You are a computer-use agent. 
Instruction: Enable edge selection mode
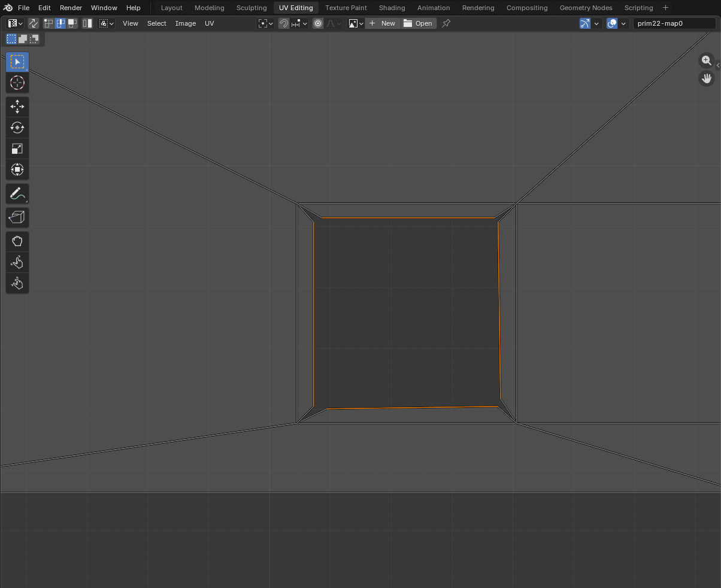pos(60,23)
